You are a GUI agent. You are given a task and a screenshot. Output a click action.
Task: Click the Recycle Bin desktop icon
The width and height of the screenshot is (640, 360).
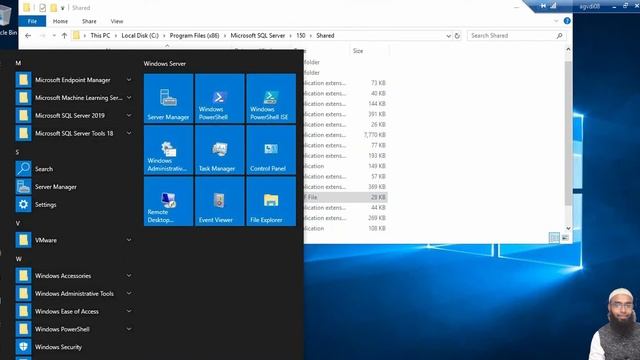6,20
